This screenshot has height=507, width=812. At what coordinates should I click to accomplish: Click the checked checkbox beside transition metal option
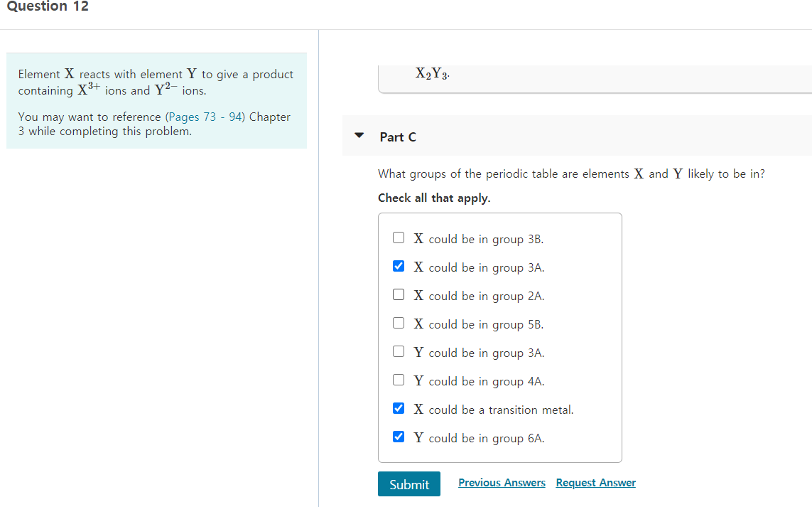point(399,408)
